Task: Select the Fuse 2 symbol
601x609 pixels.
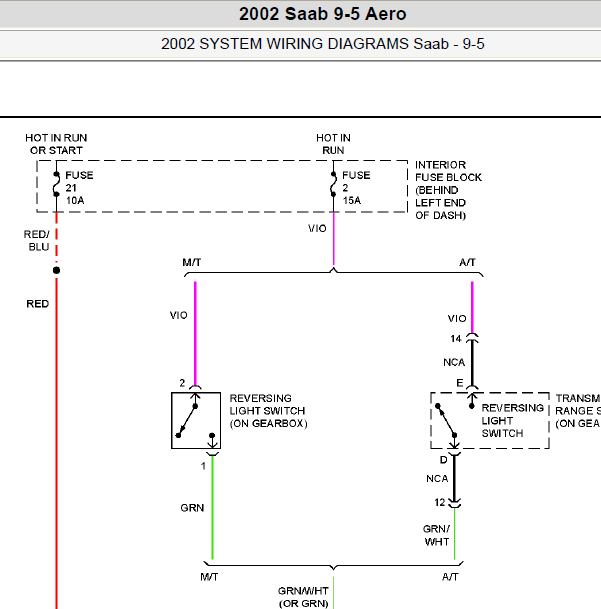Action: point(333,184)
